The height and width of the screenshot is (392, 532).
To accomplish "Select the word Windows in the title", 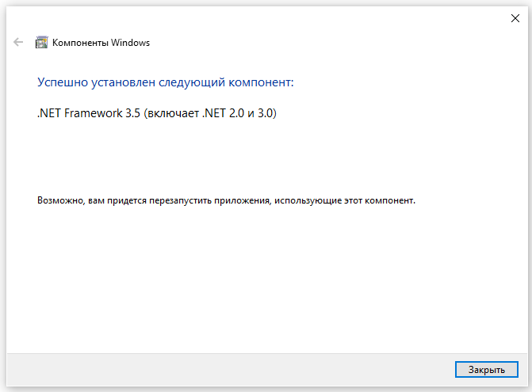I will (130, 43).
